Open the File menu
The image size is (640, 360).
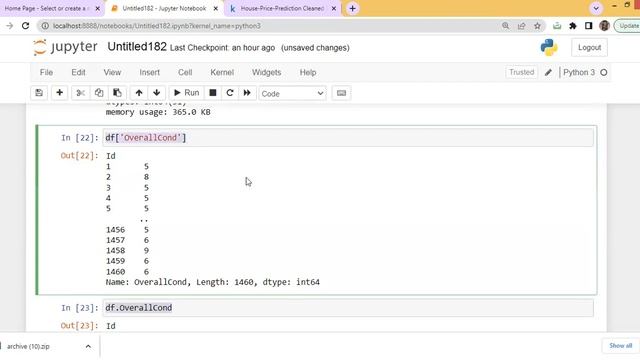pyautogui.click(x=46, y=72)
